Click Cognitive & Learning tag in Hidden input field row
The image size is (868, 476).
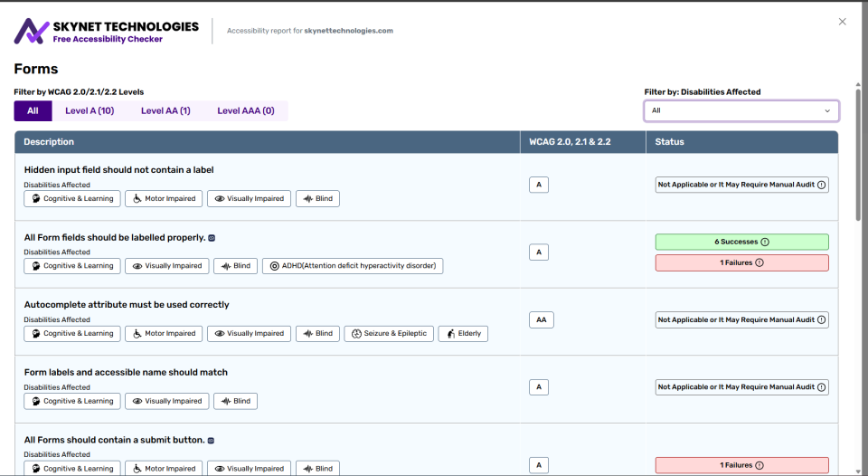(x=72, y=199)
